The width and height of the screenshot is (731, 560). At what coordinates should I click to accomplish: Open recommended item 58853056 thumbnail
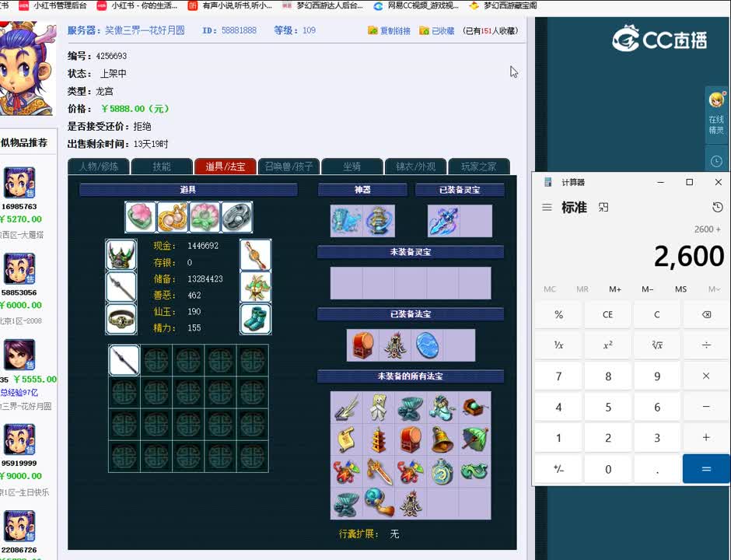(x=19, y=268)
